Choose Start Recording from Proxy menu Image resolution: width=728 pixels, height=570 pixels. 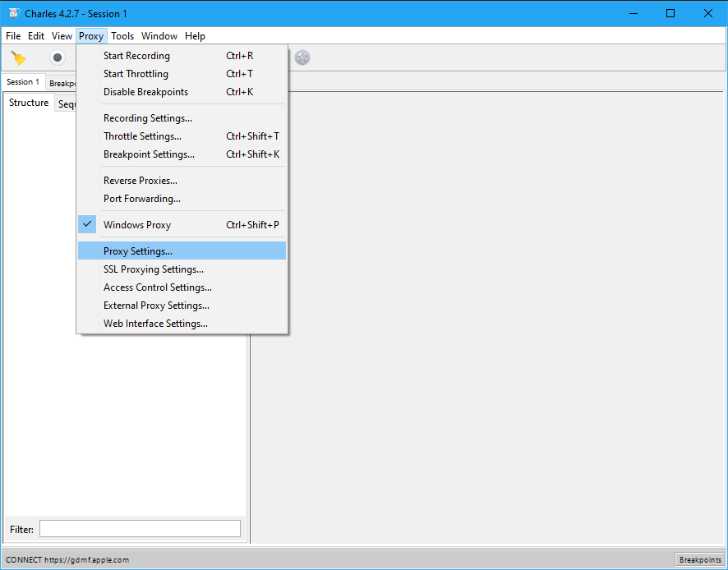182,56
